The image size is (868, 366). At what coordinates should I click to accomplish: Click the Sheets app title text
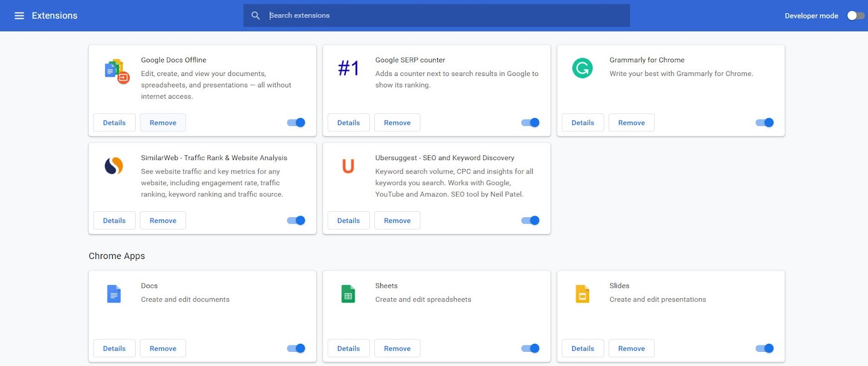tap(386, 286)
